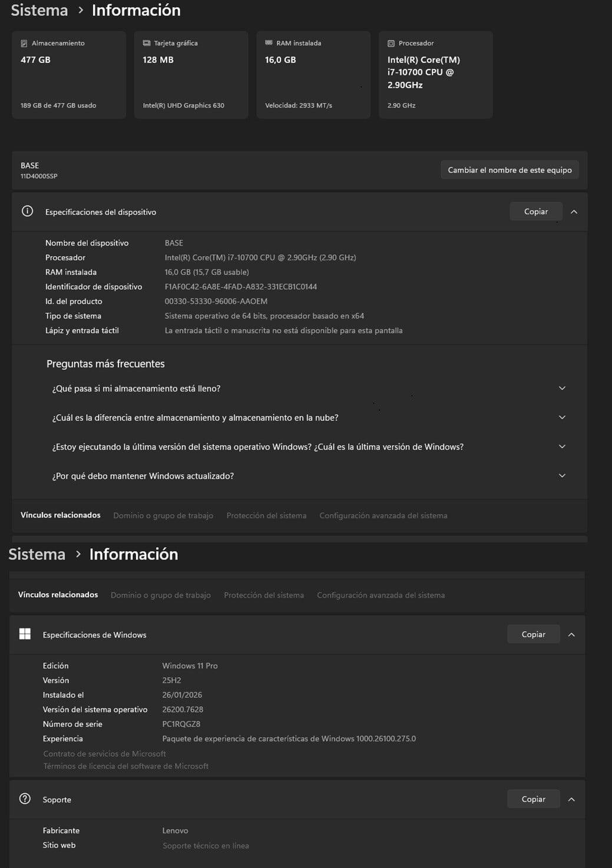
Task: Collapse the Especificaciones del dispositivo section
Action: click(x=574, y=212)
